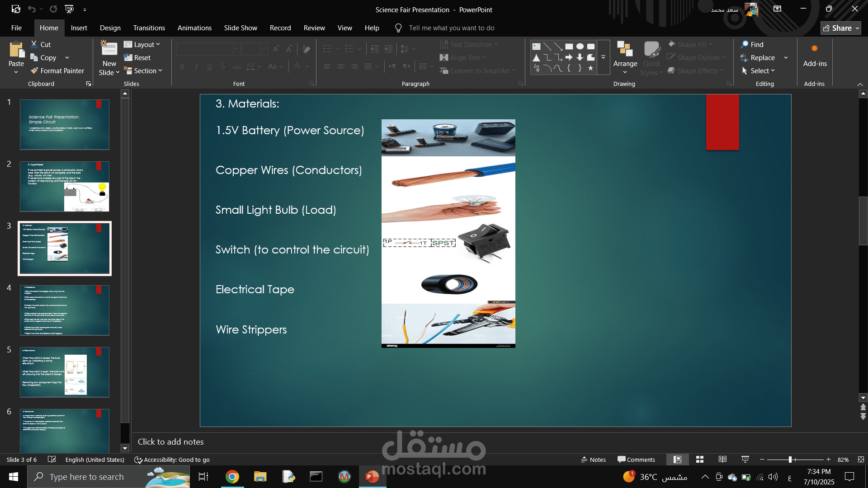Select the star shape in gallery

click(x=590, y=68)
